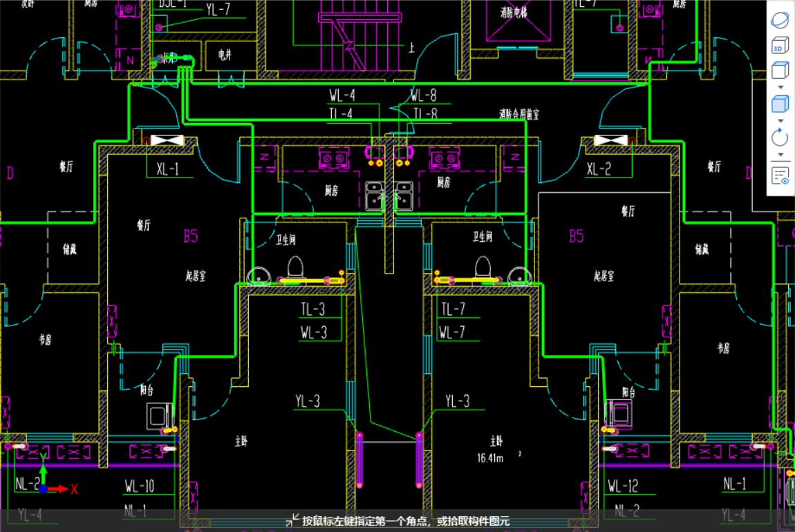Pick the XL-2 riser label

point(599,169)
